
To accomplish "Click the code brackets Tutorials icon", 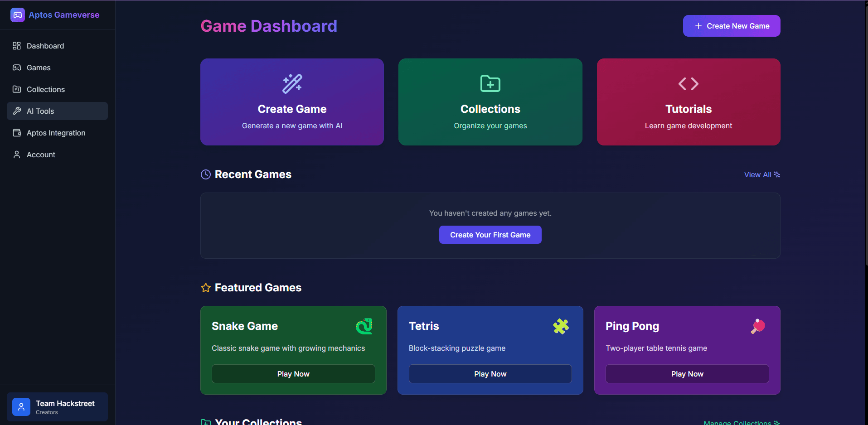I will click(x=688, y=84).
